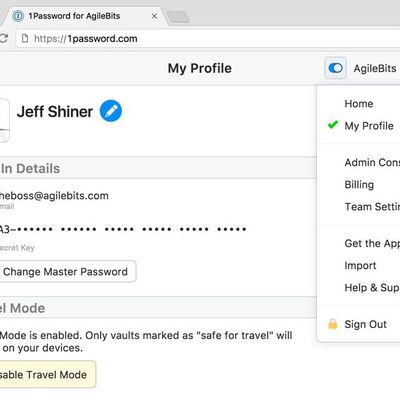Image resolution: width=400 pixels, height=400 pixels.
Task: Click the Secret Key label
Action: [x=17, y=248]
